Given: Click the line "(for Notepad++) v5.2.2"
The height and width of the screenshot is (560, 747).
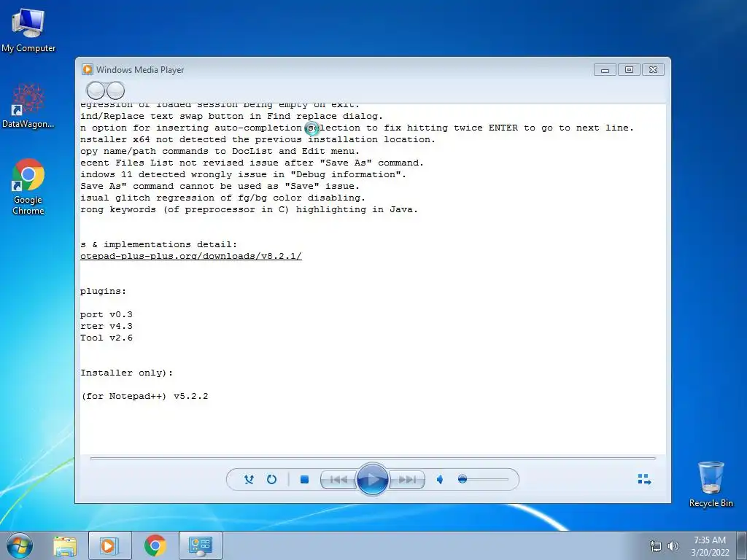Looking at the screenshot, I should pyautogui.click(x=145, y=396).
